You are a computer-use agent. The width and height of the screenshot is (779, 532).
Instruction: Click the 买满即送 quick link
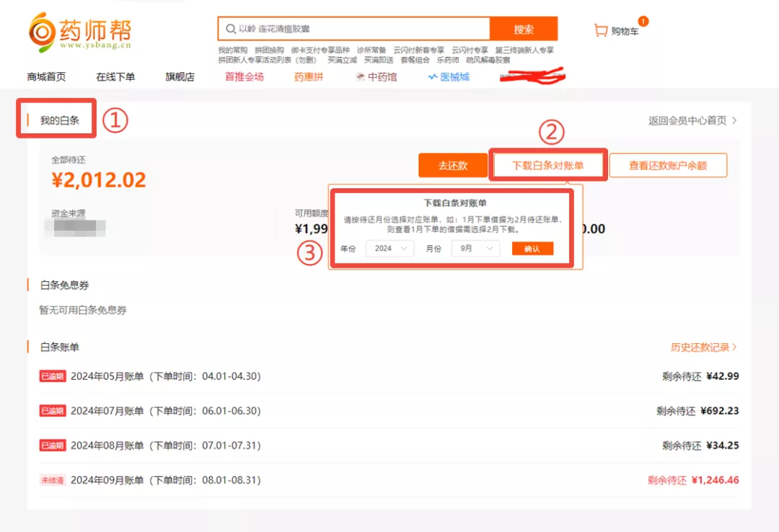[379, 60]
